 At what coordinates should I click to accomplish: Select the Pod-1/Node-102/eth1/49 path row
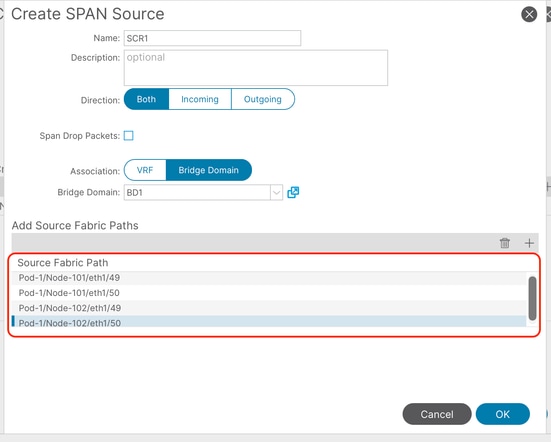269,308
